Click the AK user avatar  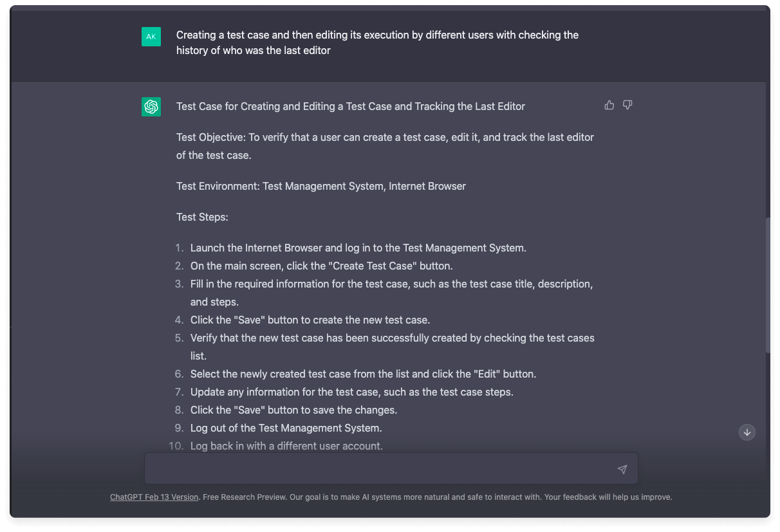click(x=151, y=37)
